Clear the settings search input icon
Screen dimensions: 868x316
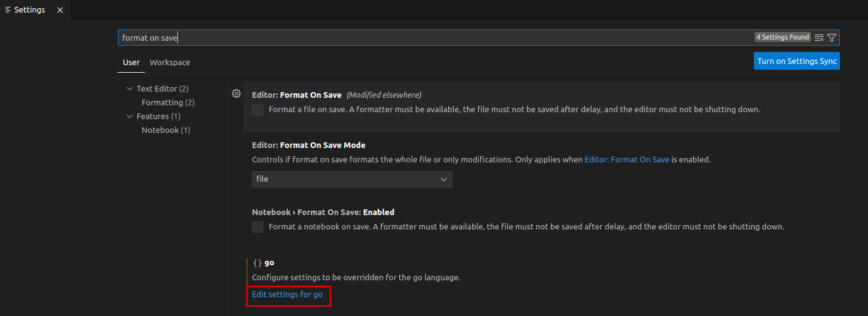coord(818,38)
